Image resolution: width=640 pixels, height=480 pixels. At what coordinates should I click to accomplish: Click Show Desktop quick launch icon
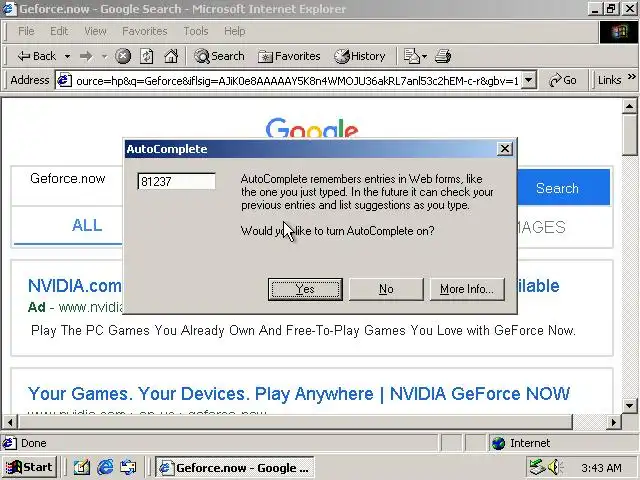(x=82, y=467)
